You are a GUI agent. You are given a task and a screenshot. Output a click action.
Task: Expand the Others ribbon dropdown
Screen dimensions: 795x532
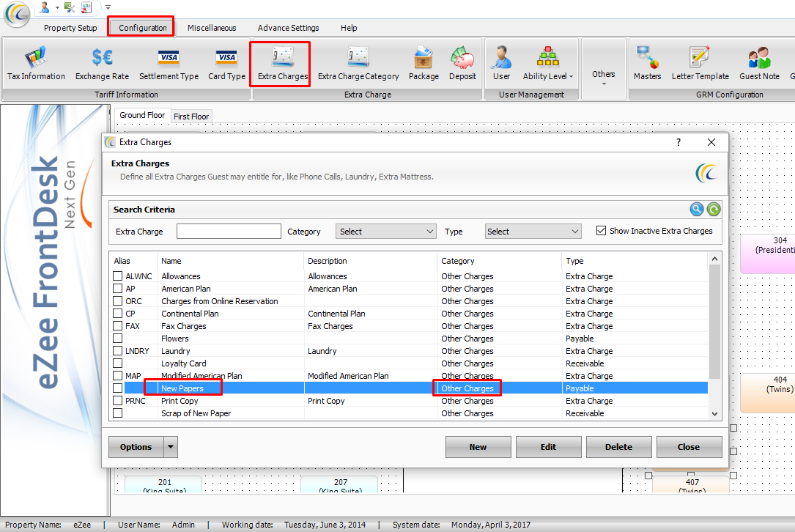[603, 78]
